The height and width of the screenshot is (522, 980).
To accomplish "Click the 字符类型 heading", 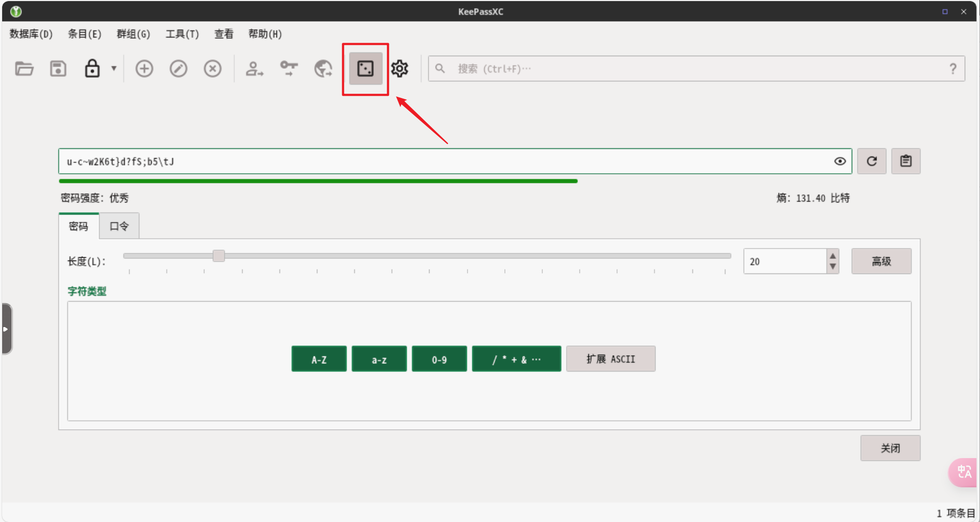I will click(87, 291).
